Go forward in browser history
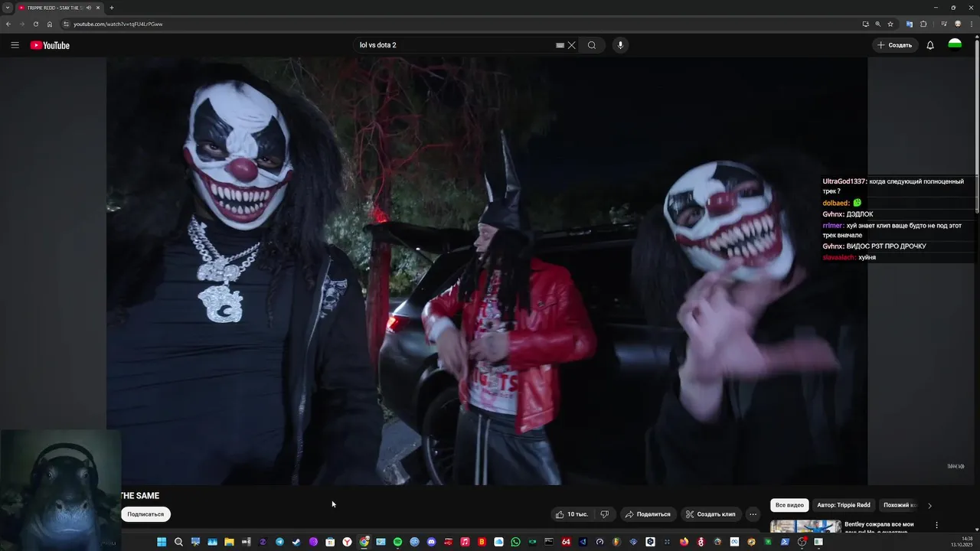The height and width of the screenshot is (551, 980). pyautogui.click(x=22, y=24)
